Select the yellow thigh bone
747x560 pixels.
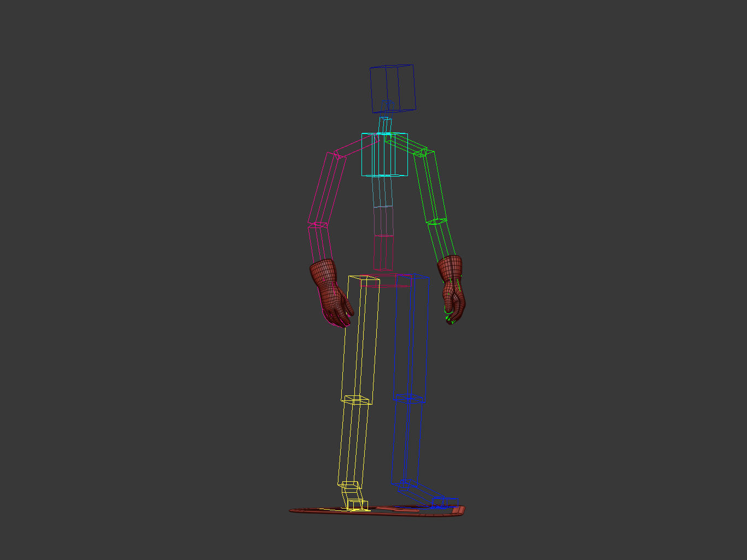tap(360, 338)
